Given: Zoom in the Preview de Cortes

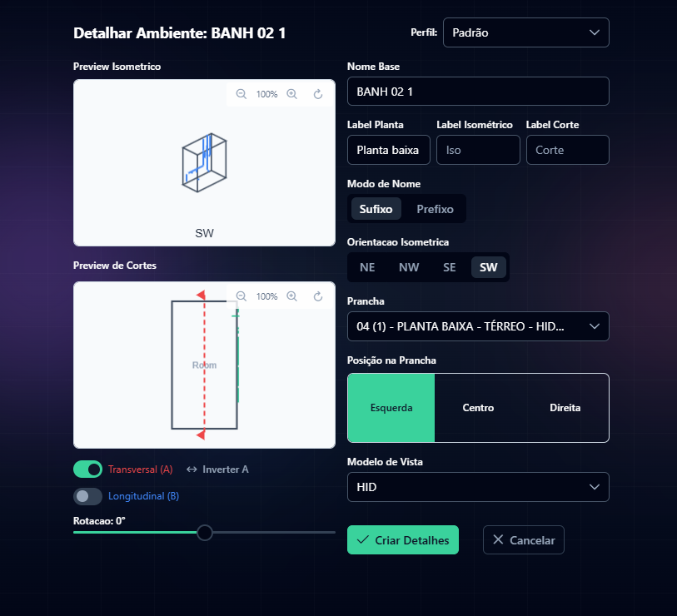Looking at the screenshot, I should tap(292, 296).
